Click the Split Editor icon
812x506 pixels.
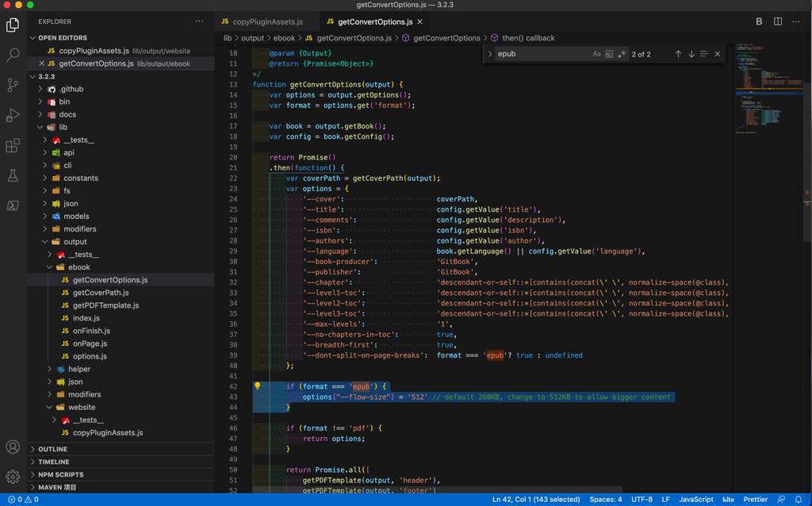point(778,21)
